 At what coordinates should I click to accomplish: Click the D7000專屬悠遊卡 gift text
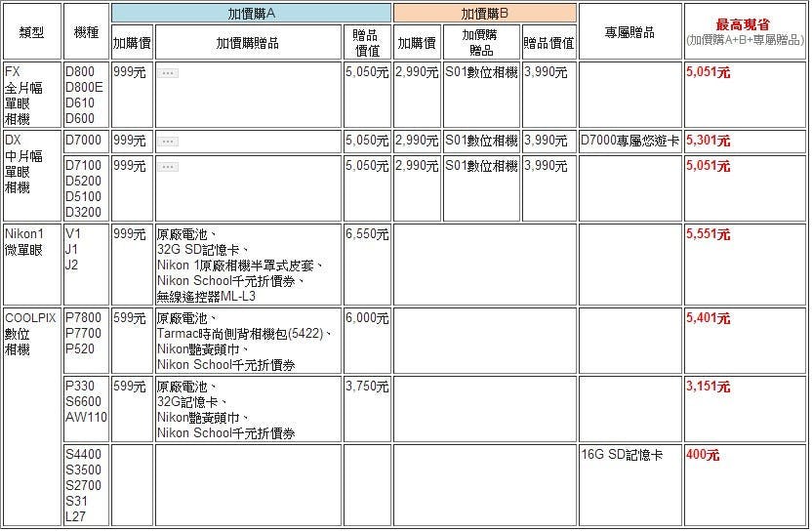(629, 141)
